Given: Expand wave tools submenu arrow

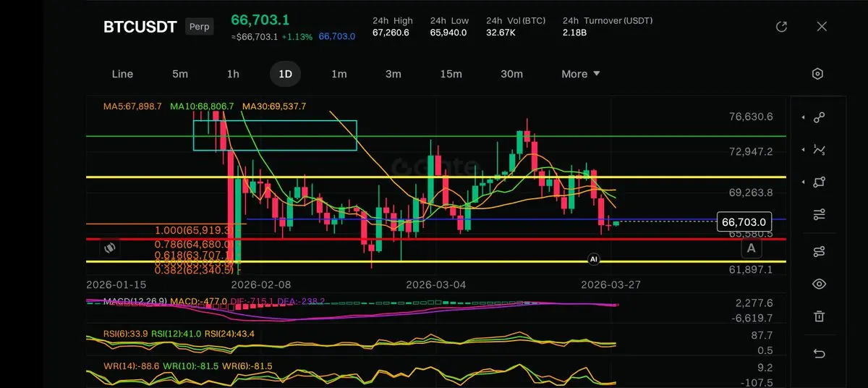Looking at the screenshot, I should tap(803, 150).
